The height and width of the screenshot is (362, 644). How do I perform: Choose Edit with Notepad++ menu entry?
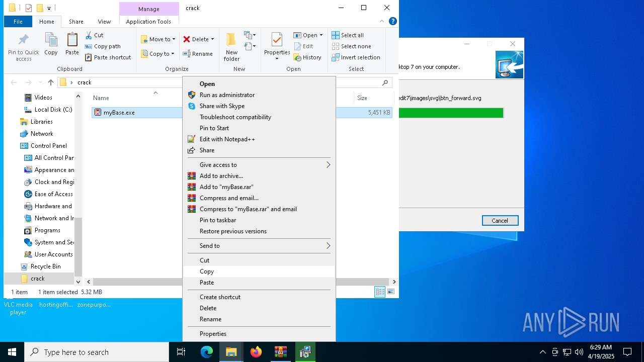[259, 139]
